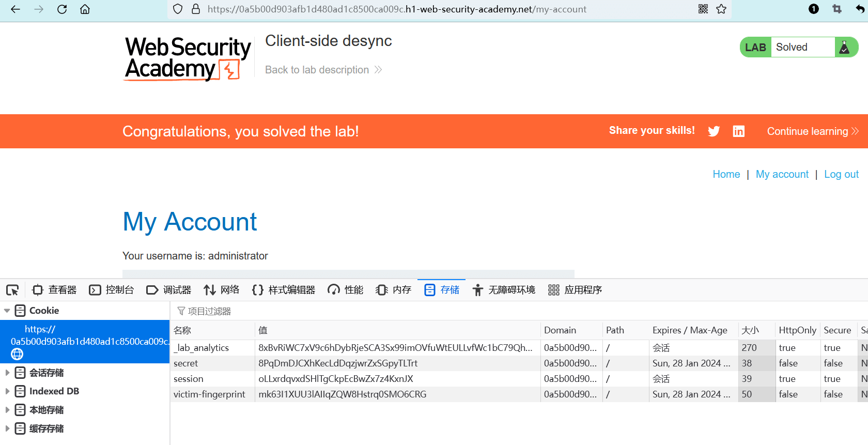Expand the 缓存存储 storage section

coord(7,428)
